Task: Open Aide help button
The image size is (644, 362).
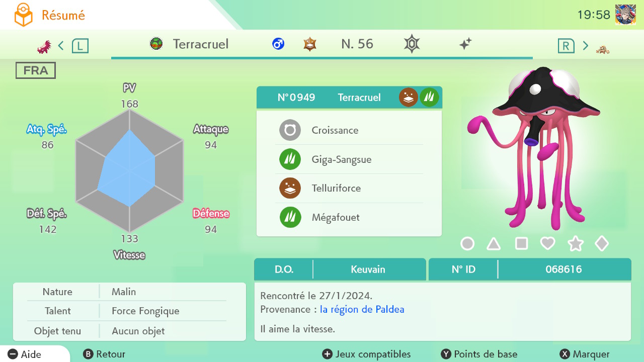Action: click(25, 354)
